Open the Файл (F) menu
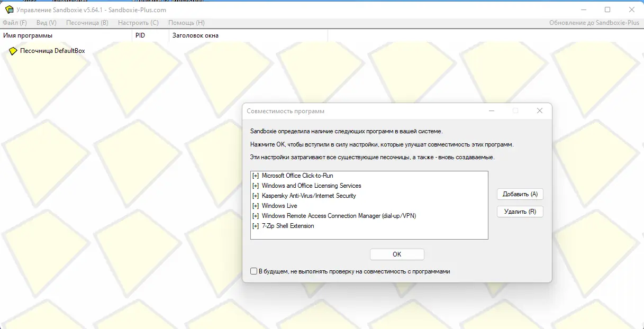 coord(15,23)
